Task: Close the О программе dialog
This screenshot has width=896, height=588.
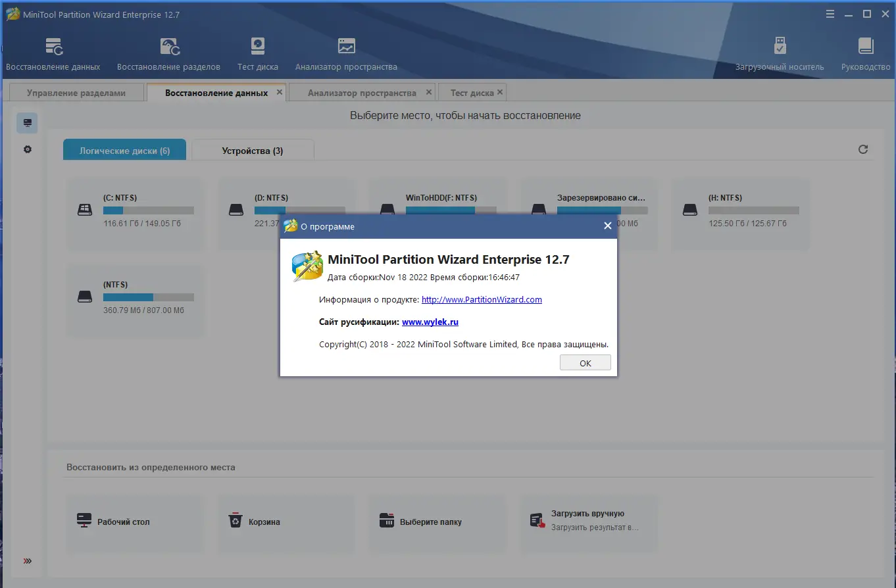Action: click(608, 226)
